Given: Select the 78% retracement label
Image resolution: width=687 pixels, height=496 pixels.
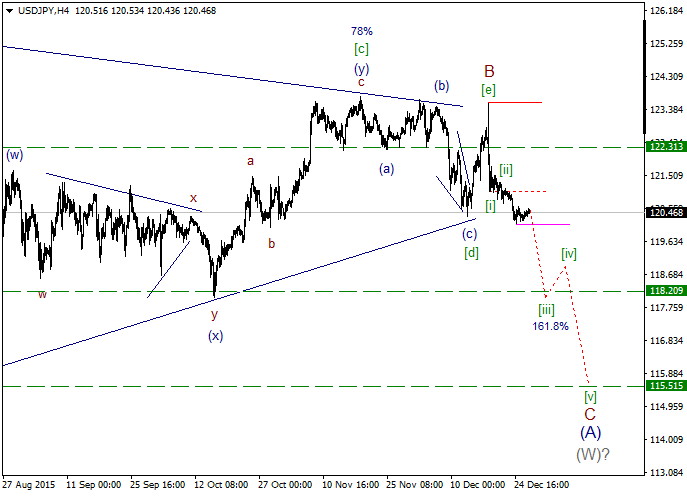Looking at the screenshot, I should point(362,31).
